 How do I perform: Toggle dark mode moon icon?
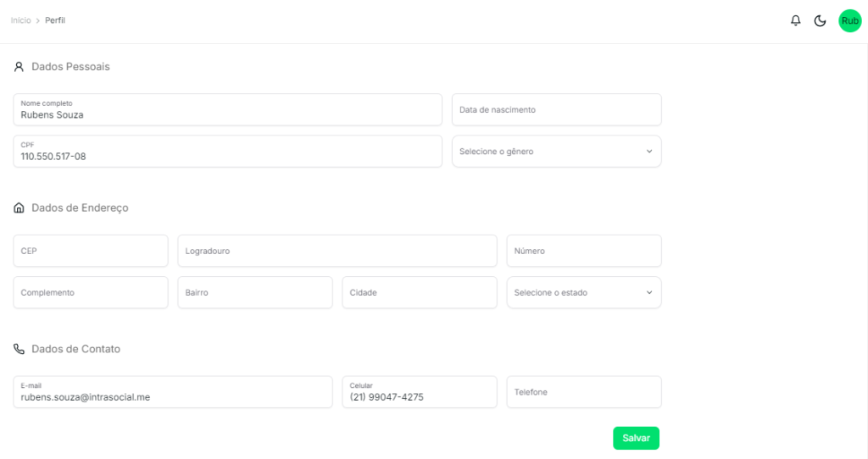pyautogui.click(x=820, y=20)
